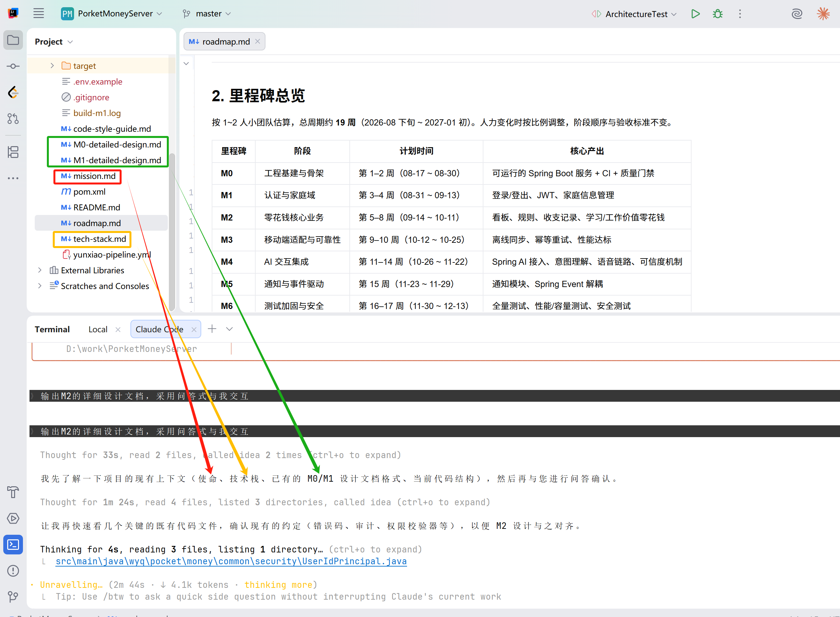The image size is (840, 617).
Task: Expand Scratches and Consoles node
Action: pos(40,286)
